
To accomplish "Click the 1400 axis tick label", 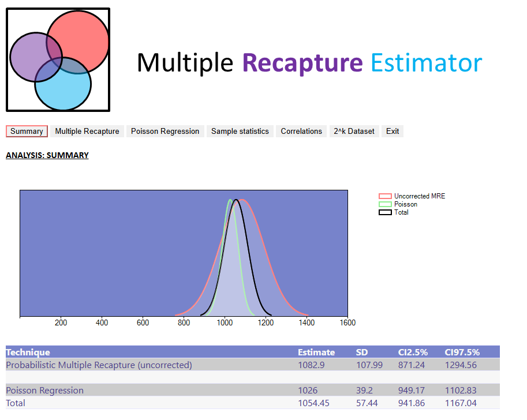I will click(307, 323).
